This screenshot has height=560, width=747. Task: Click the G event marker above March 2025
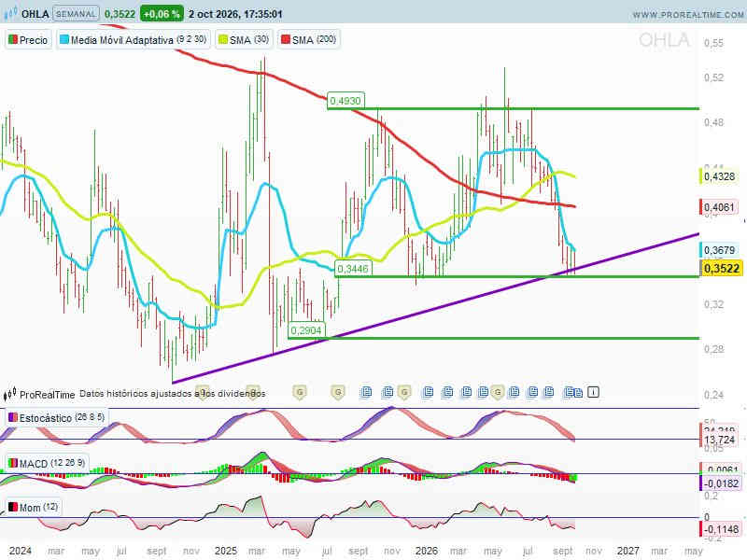(253, 392)
